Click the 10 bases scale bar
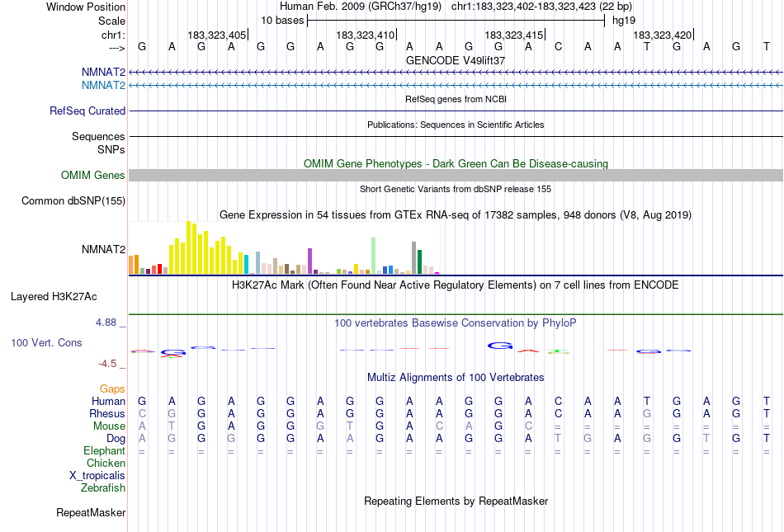784x532 pixels. pyautogui.click(x=456, y=21)
